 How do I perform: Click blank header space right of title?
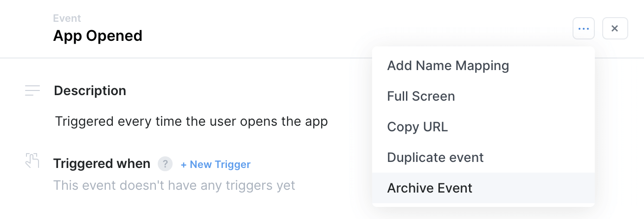[x=325, y=29]
